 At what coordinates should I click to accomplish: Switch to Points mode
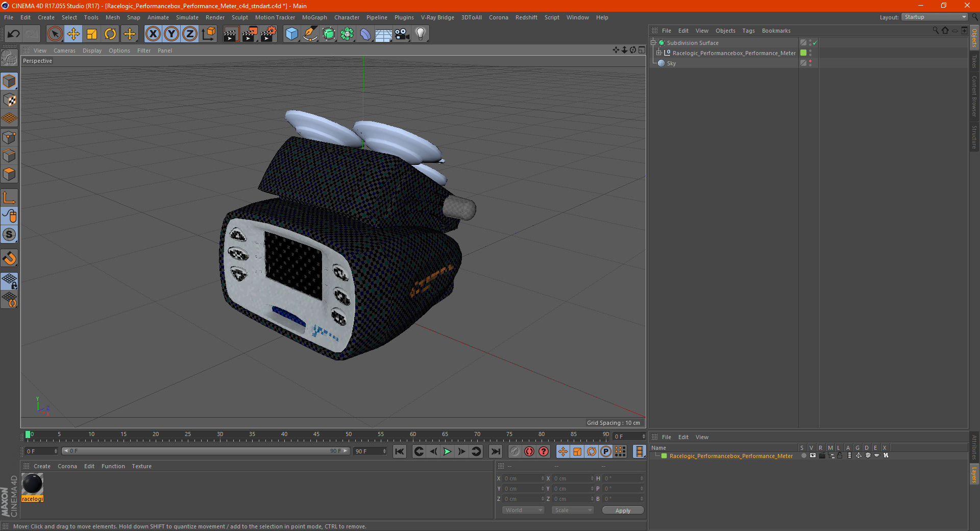[9, 137]
